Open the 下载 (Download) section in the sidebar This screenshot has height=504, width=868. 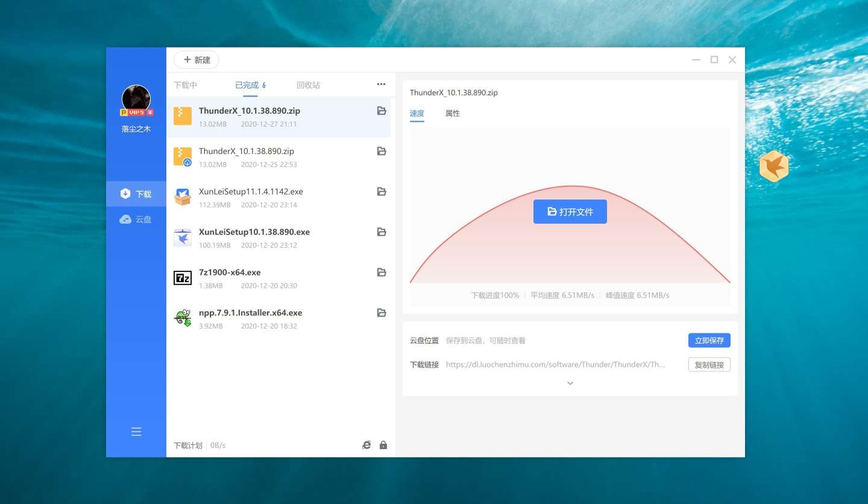click(136, 194)
